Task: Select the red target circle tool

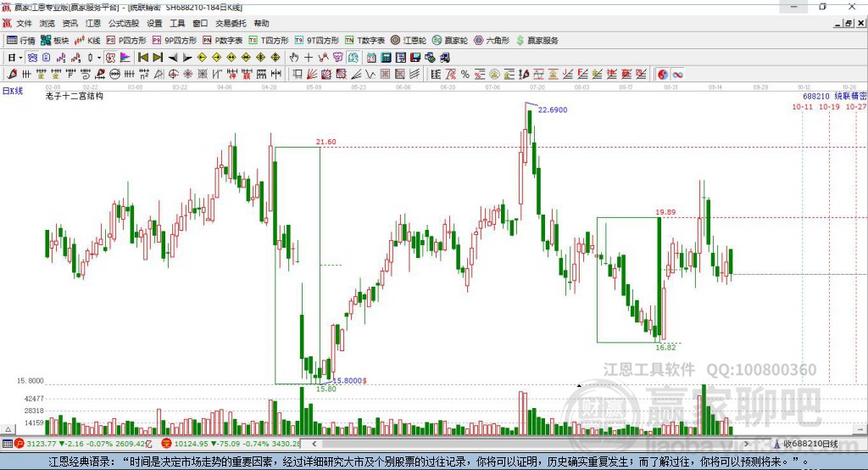Action: coord(173,75)
